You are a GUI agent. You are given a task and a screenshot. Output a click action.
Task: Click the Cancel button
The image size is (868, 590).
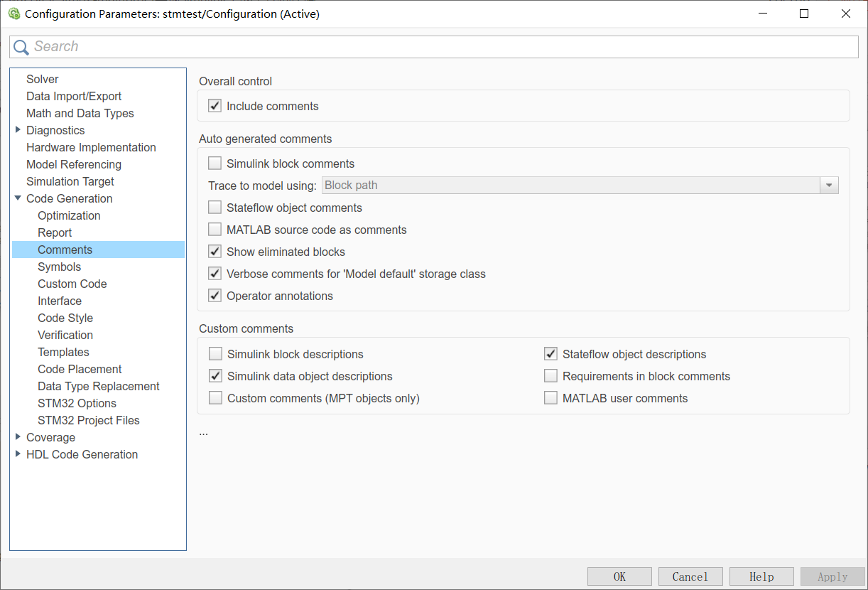tap(690, 576)
